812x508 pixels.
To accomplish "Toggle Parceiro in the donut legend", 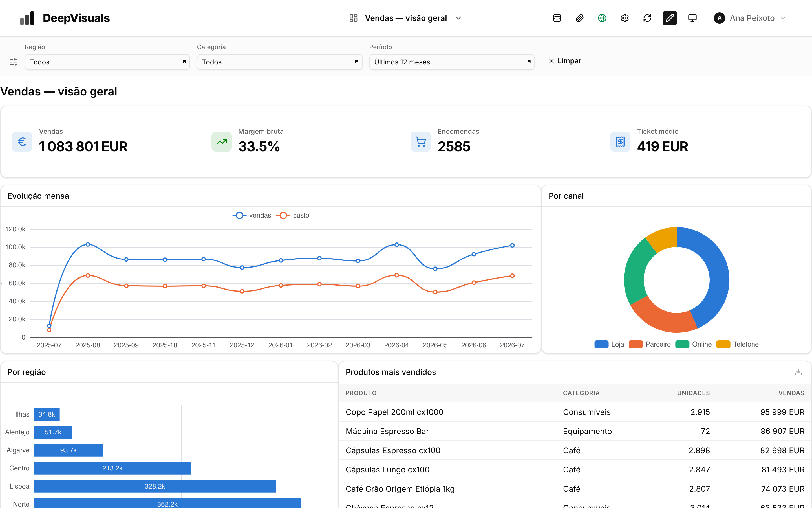I will point(650,344).
